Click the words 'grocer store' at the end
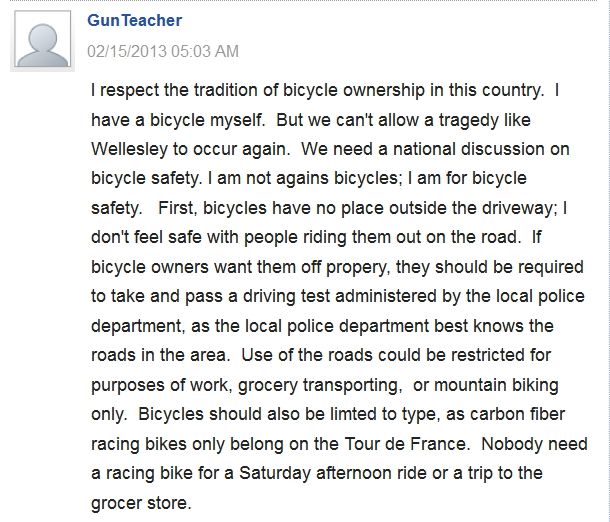610x522 pixels. pyautogui.click(x=141, y=503)
